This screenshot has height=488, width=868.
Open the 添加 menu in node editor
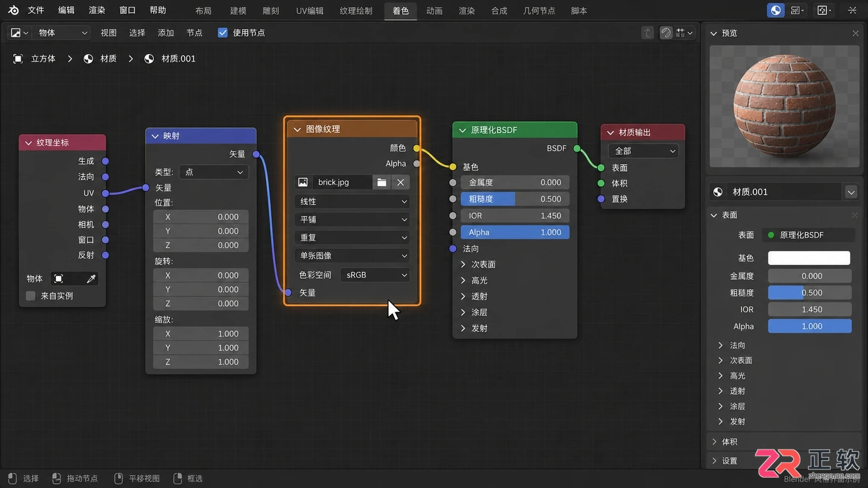[x=166, y=33]
